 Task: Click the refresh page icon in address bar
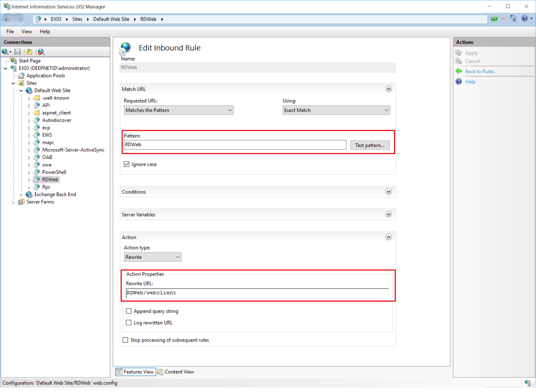494,19
